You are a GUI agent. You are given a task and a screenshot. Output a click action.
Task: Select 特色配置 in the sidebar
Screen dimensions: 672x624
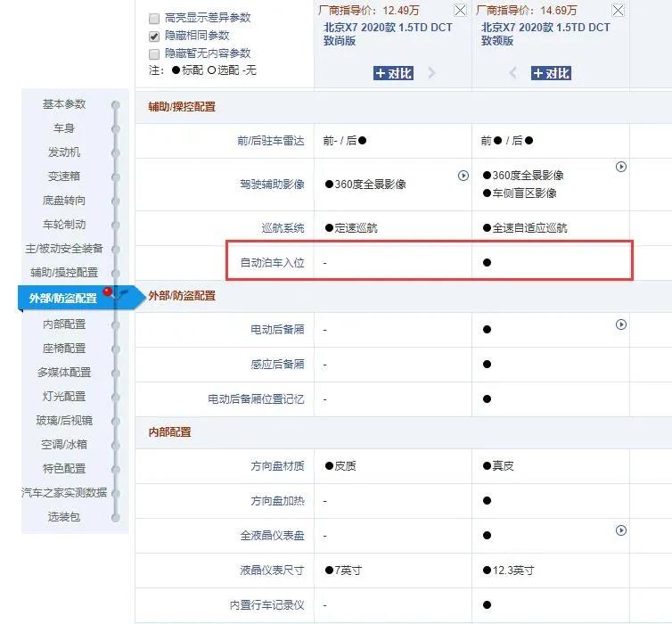pos(64,468)
